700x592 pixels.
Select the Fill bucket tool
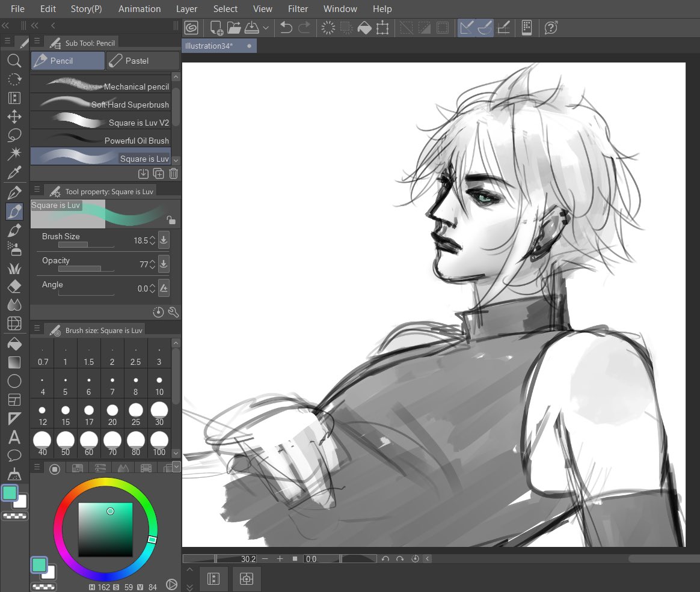[14, 344]
